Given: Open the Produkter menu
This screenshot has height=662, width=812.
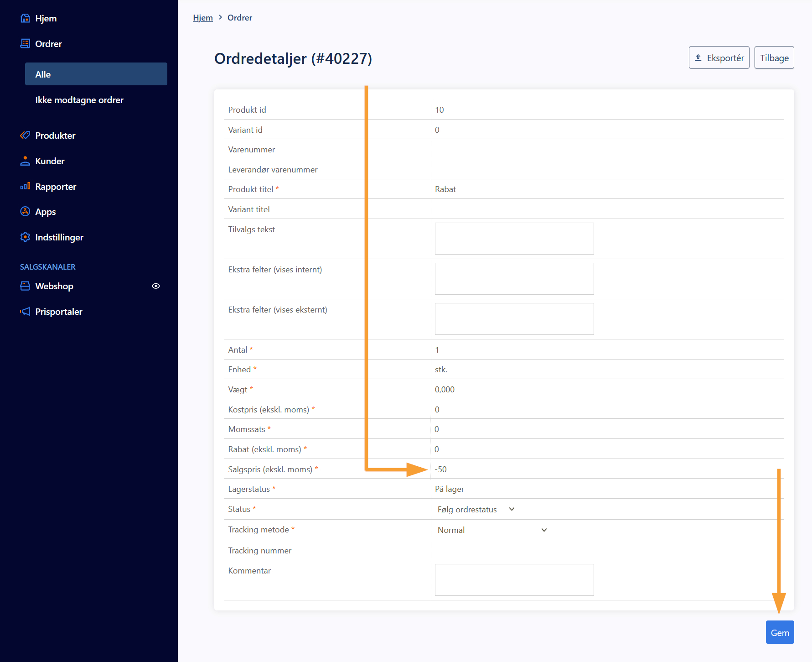Looking at the screenshot, I should click(55, 136).
